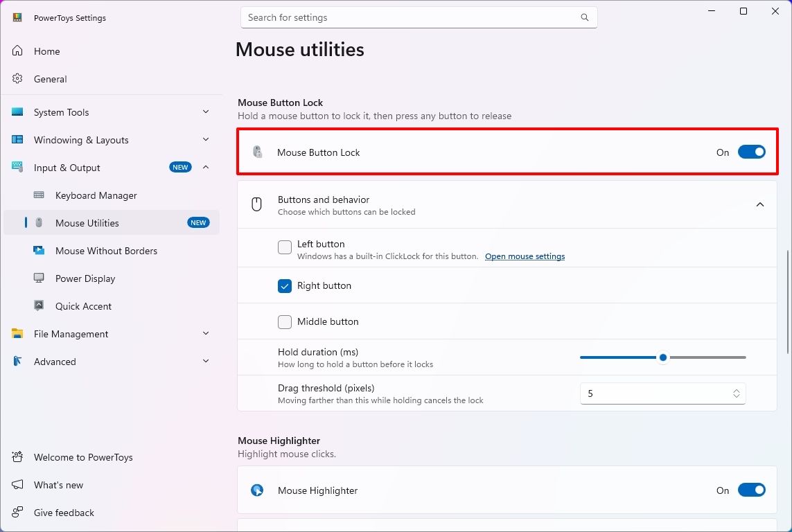Collapse the Buttons and behavior expander
The width and height of the screenshot is (792, 532).
tap(759, 204)
